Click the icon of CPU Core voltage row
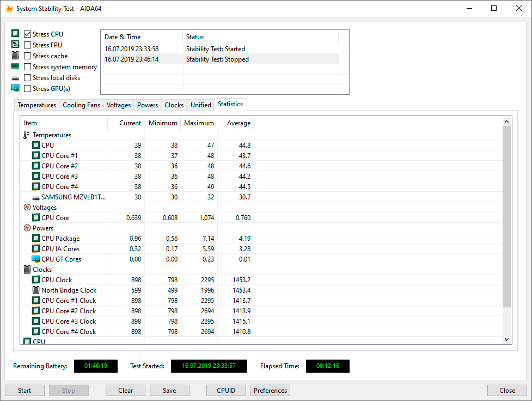 [36, 217]
